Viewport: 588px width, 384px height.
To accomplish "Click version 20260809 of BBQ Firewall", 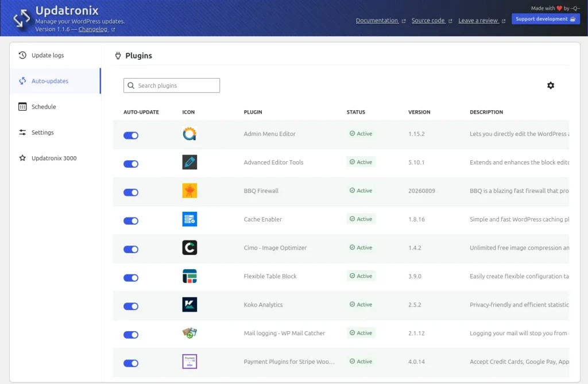I will coord(421,191).
